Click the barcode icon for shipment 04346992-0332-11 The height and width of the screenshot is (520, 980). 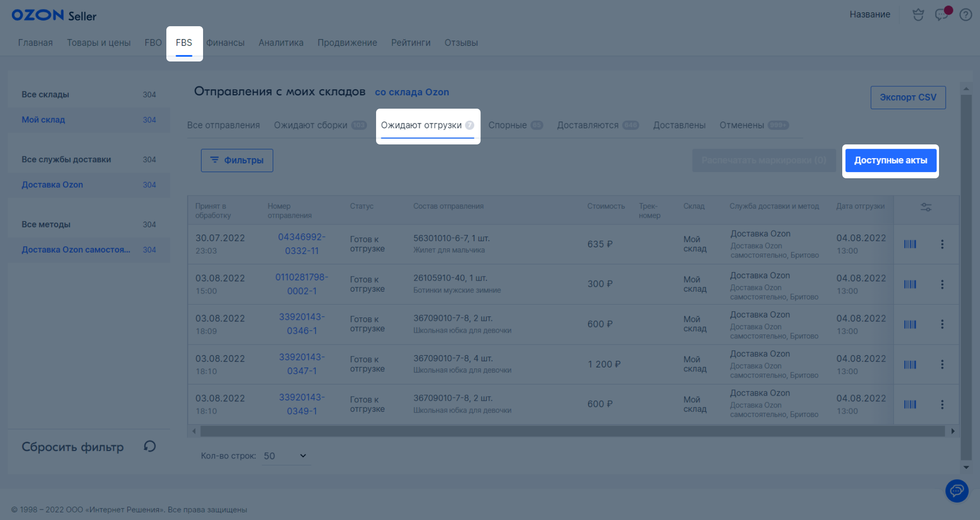click(910, 244)
